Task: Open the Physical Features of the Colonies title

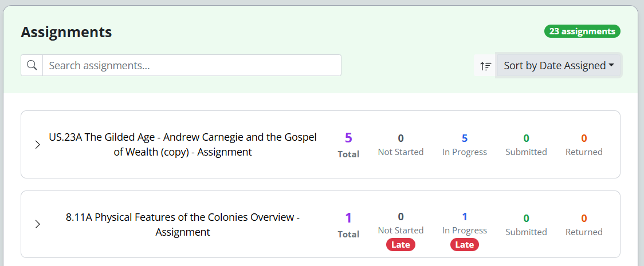Action: click(183, 224)
